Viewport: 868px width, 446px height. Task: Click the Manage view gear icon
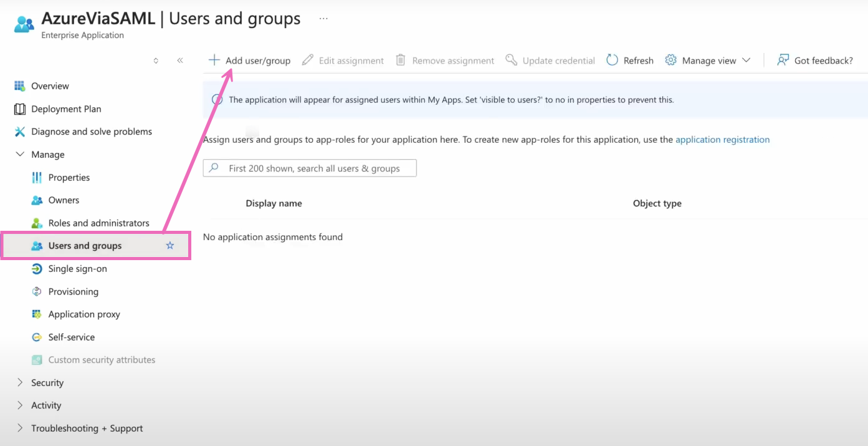(x=671, y=60)
